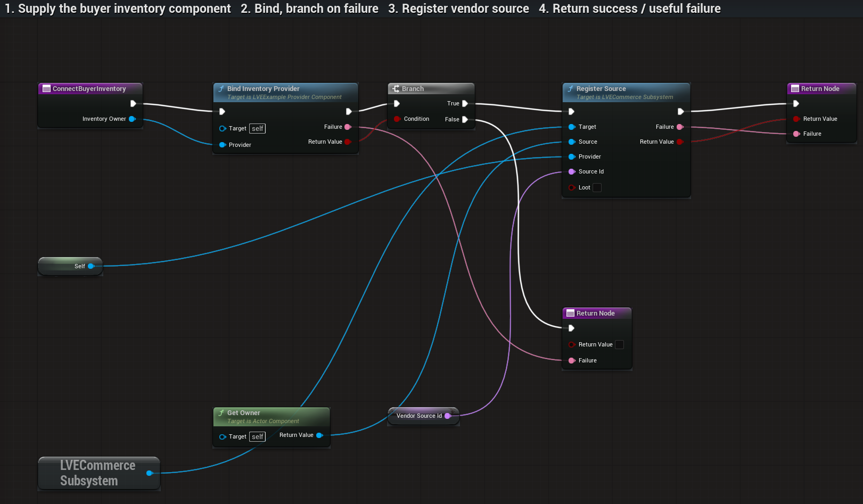Image resolution: width=863 pixels, height=504 pixels.
Task: Select the Branch Condition pin
Action: click(397, 119)
